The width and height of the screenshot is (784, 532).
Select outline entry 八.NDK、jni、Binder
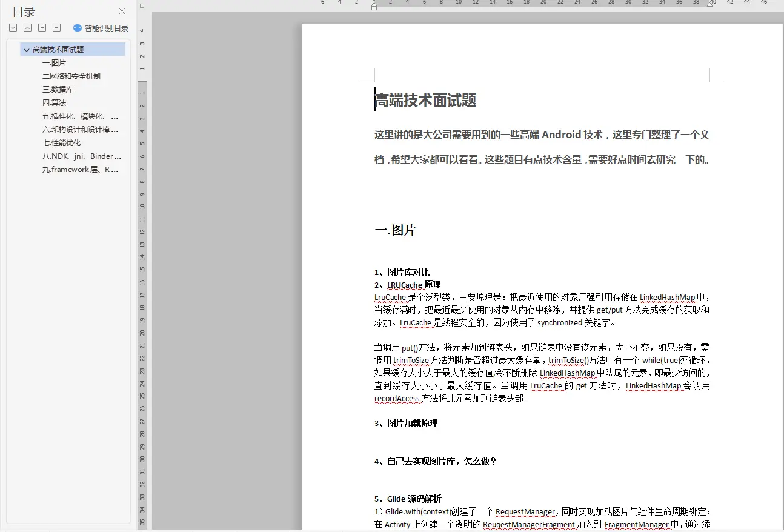pyautogui.click(x=81, y=156)
